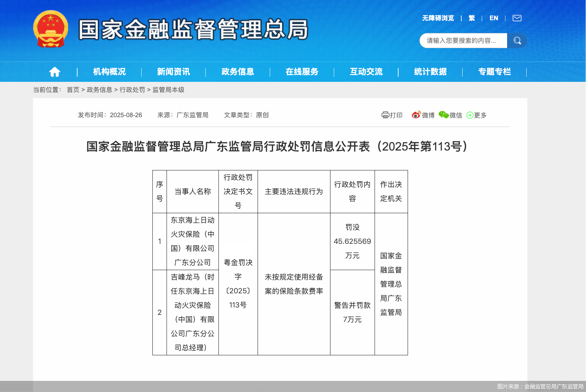This screenshot has width=586, height=392.
Task: Click the article title with 第113号
Action: pos(277,146)
